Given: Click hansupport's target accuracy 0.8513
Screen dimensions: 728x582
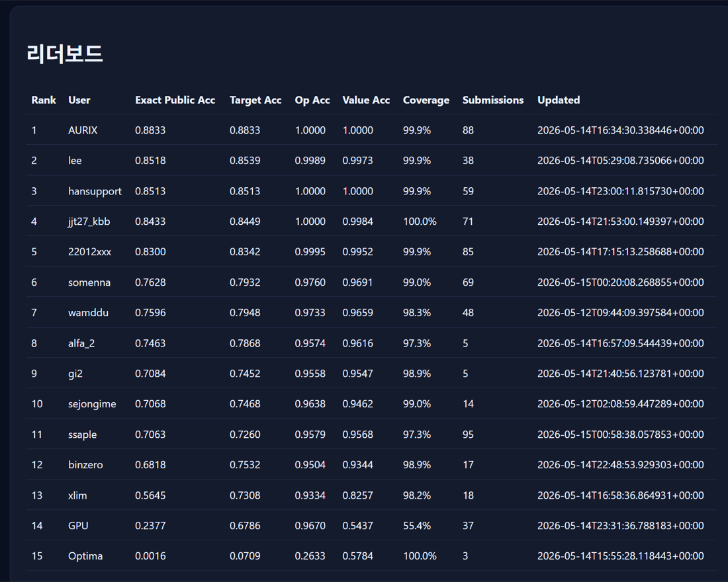Looking at the screenshot, I should (245, 191).
